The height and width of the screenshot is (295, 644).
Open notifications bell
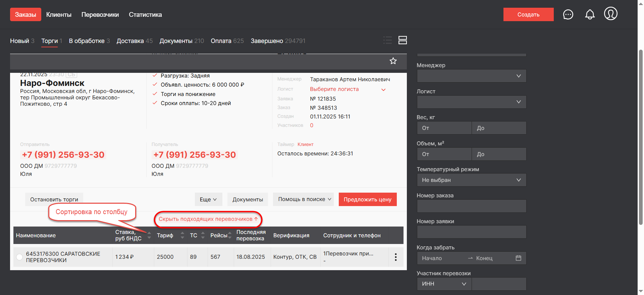[x=590, y=14]
